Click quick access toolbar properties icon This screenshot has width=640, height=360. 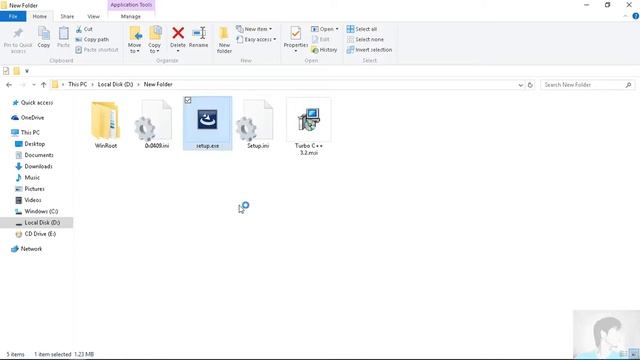coord(6,71)
